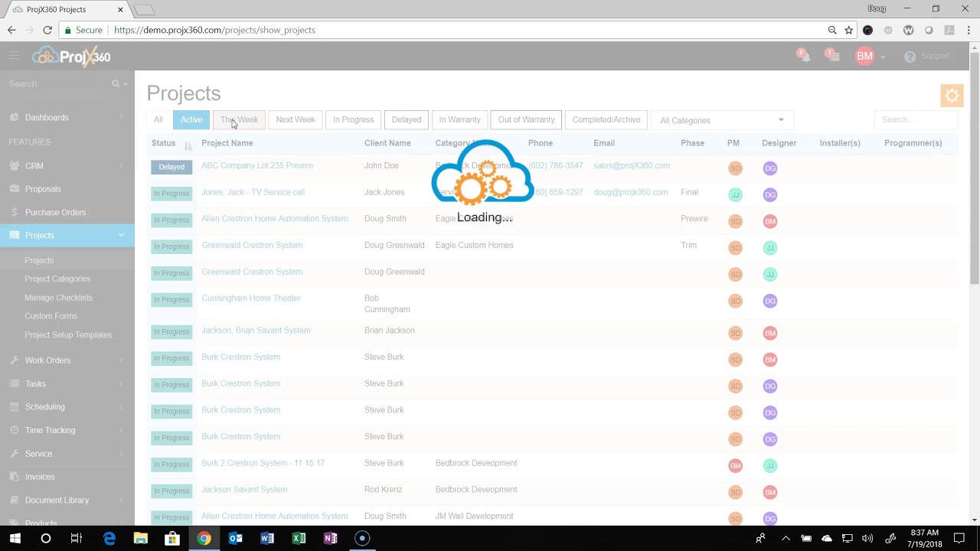Show Completed/Archive projects
The width and height of the screenshot is (980, 551).
coord(606,119)
